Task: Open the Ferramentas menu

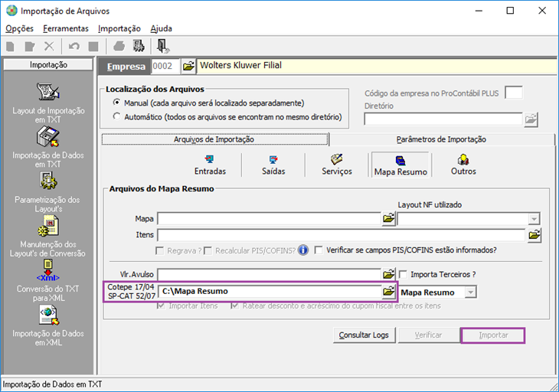Action: pos(66,28)
